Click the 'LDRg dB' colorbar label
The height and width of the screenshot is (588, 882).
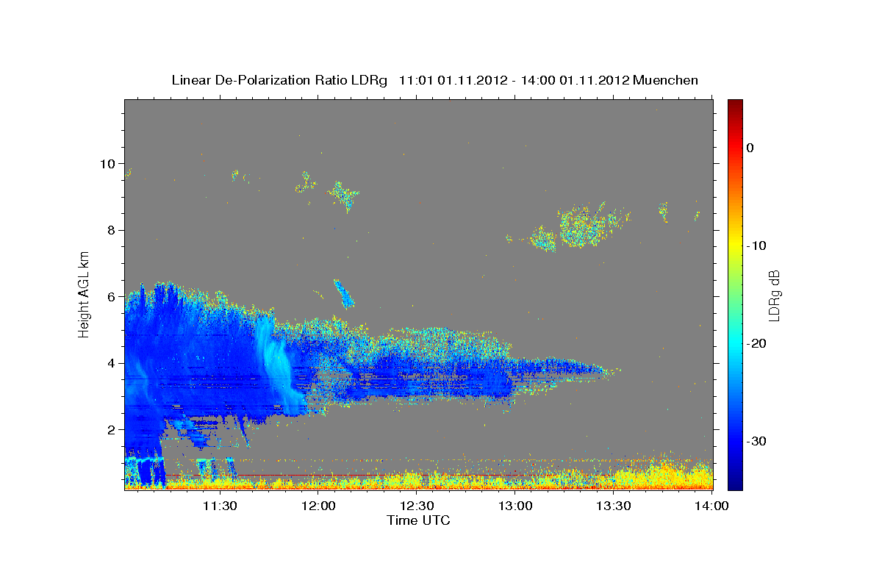773,294
